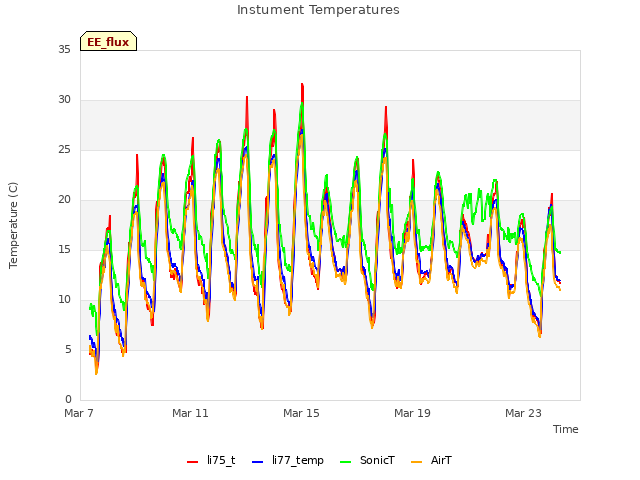Click the 0 y-axis tick label

[68, 399]
